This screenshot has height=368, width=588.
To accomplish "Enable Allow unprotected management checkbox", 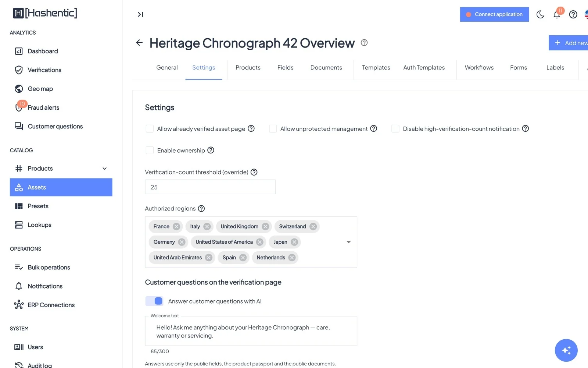I will click(273, 128).
